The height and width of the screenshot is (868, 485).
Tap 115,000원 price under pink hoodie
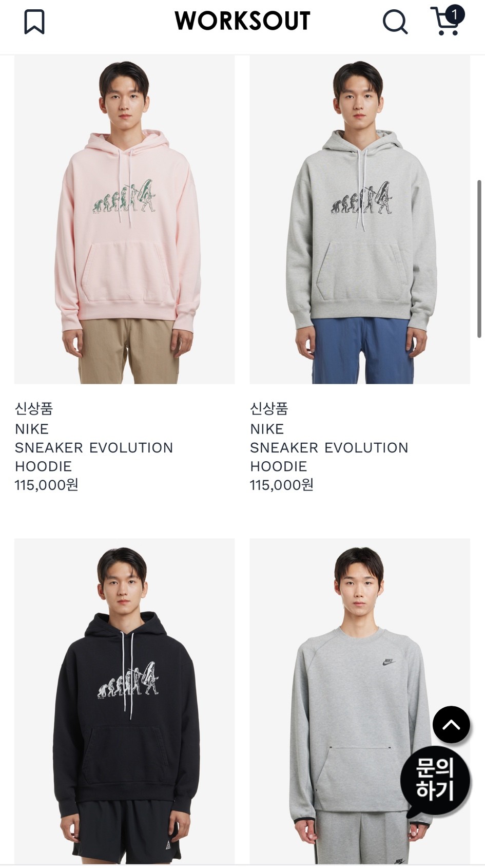coord(46,485)
